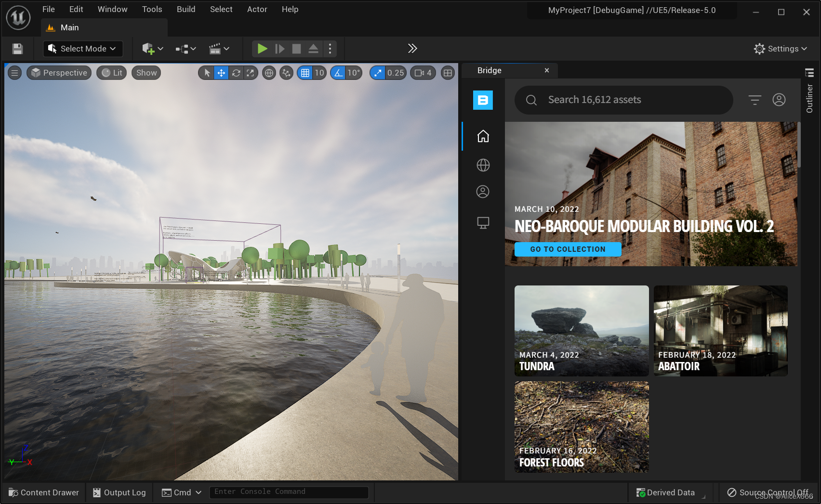Switch to the Main level tab
The width and height of the screenshot is (821, 504).
point(104,27)
